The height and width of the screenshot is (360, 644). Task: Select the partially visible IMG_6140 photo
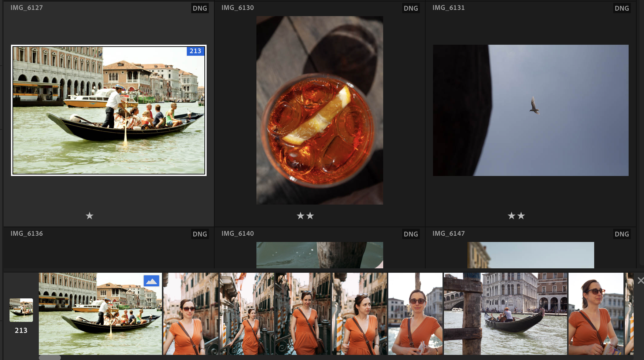(320, 255)
